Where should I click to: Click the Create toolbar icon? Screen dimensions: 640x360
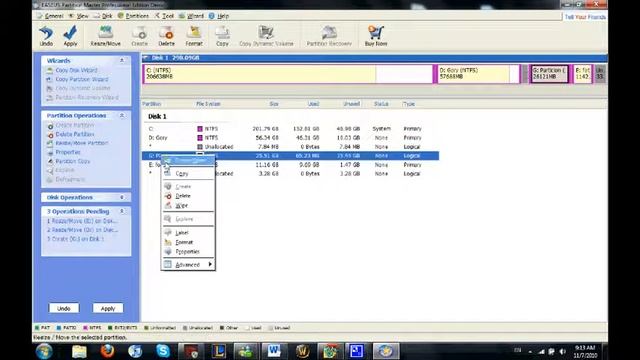[139, 36]
